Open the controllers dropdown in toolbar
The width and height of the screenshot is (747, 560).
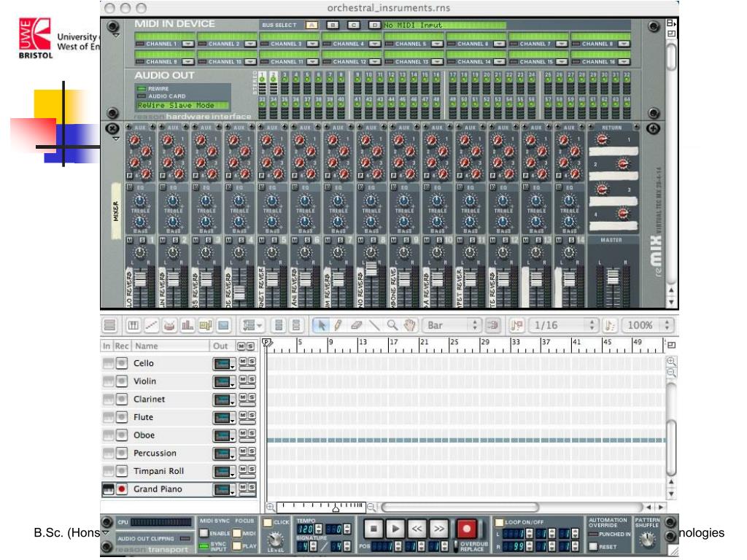[x=252, y=325]
